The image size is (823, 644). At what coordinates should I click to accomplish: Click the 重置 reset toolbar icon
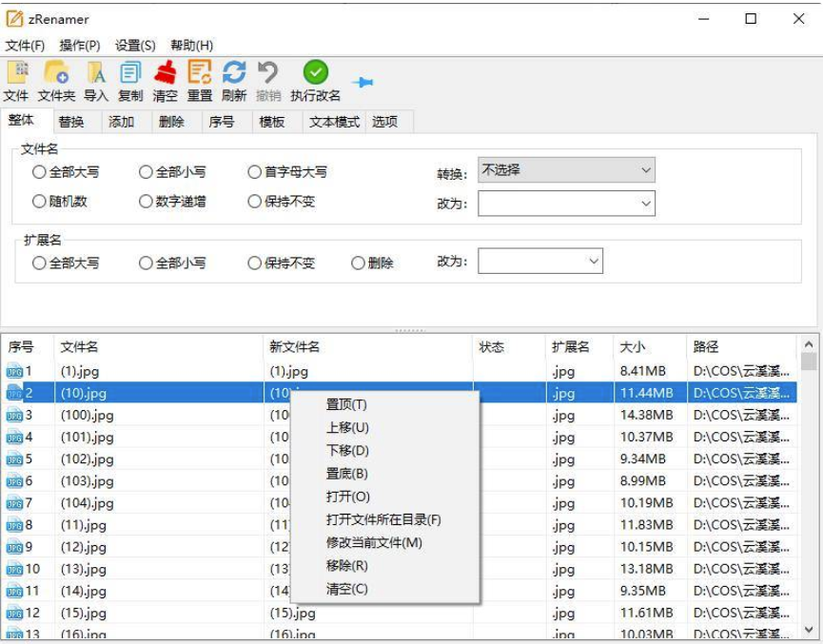(200, 72)
